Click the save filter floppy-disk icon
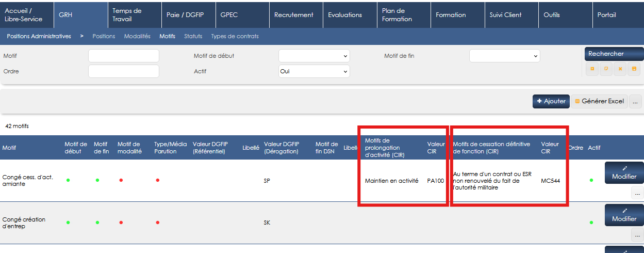Viewport: 644px width, 253px height. coord(634,69)
